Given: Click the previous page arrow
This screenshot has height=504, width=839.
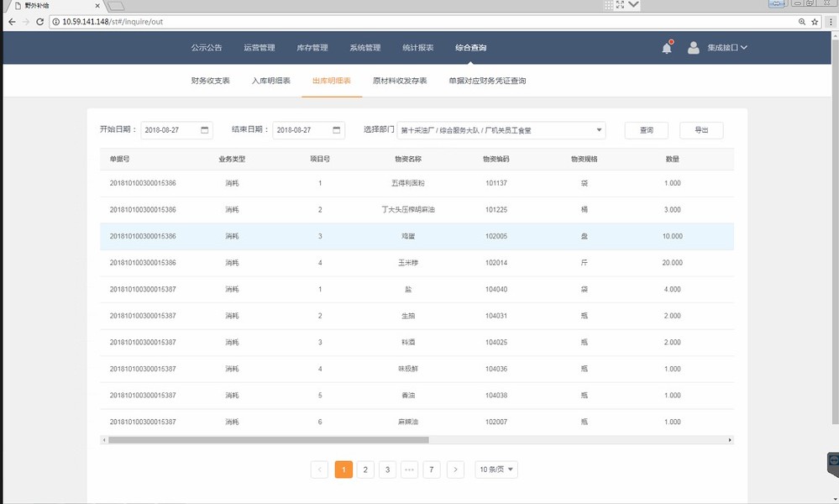Looking at the screenshot, I should pos(319,470).
